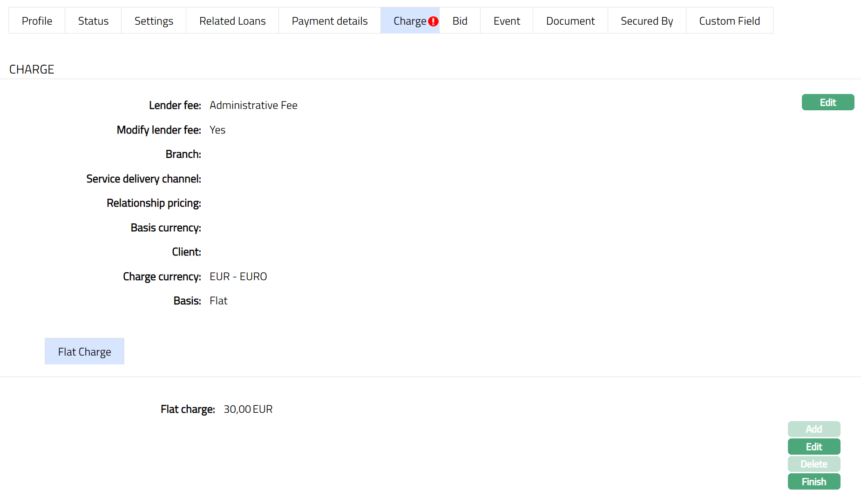Viewport: 861px width, 504px height.
Task: Switch to the Bid tab
Action: (460, 21)
